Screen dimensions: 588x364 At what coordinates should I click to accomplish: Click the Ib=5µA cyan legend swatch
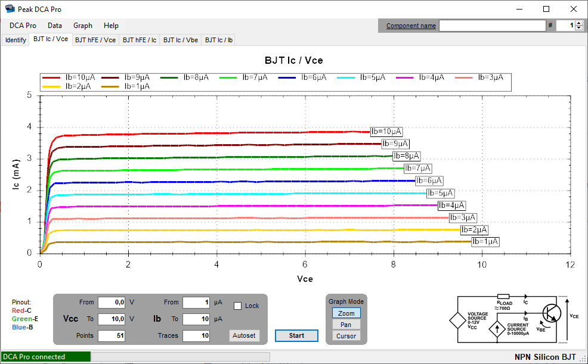pos(346,77)
